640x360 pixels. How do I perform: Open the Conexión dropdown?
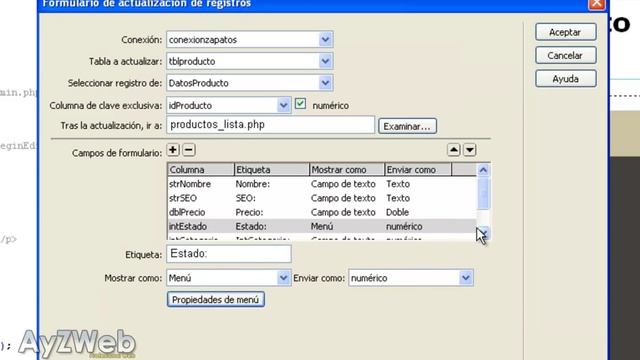click(x=325, y=40)
